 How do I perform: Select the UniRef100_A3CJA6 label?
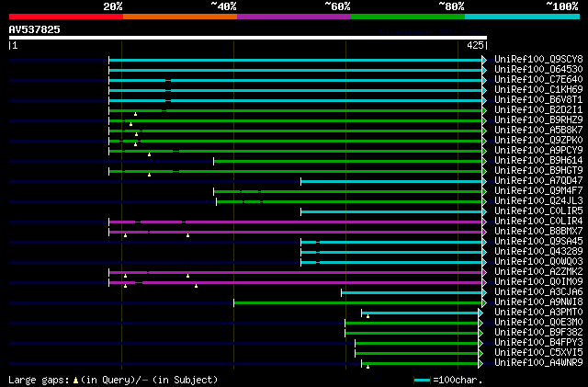pyautogui.click(x=538, y=292)
